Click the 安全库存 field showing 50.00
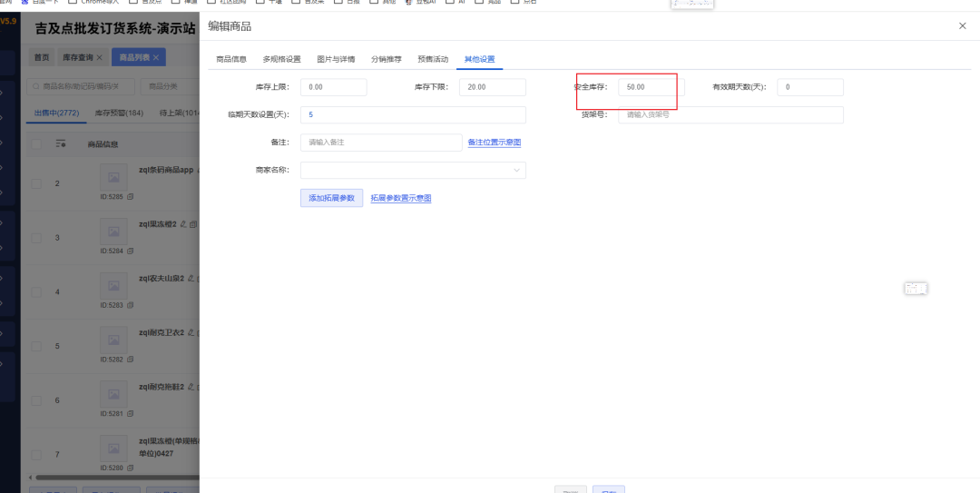The width and height of the screenshot is (980, 493). (652, 87)
